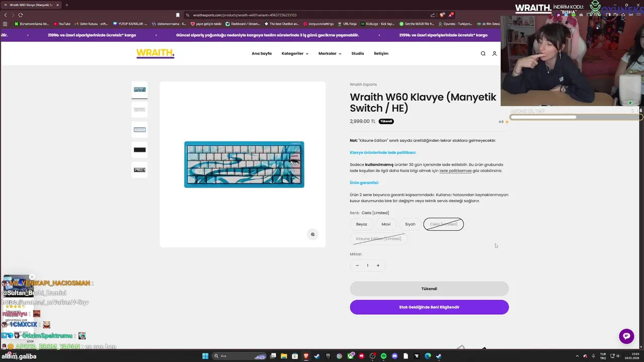This screenshot has height=362, width=644.
Task: Expand the Kategoriler dropdown menu
Action: [x=295, y=53]
